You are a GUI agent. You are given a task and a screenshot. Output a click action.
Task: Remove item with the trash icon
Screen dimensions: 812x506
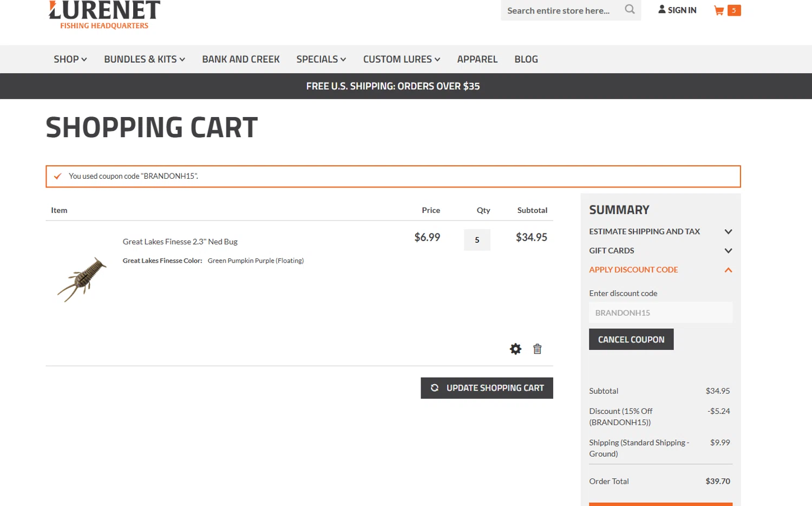click(537, 349)
